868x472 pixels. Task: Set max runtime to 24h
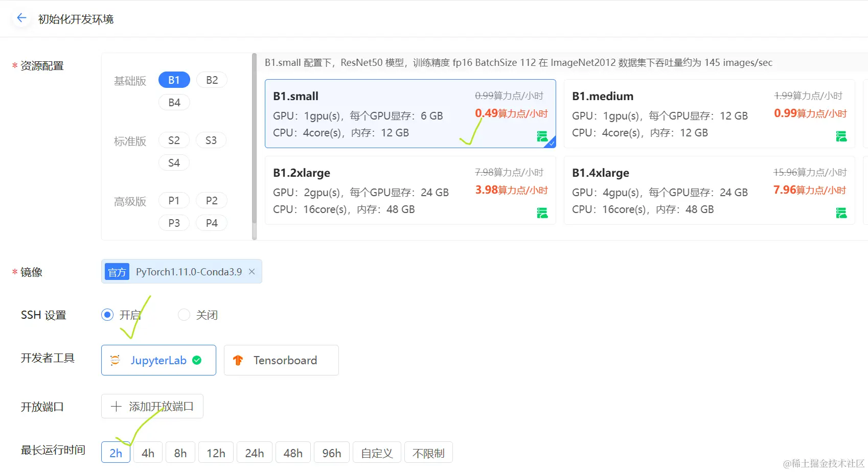(x=255, y=453)
